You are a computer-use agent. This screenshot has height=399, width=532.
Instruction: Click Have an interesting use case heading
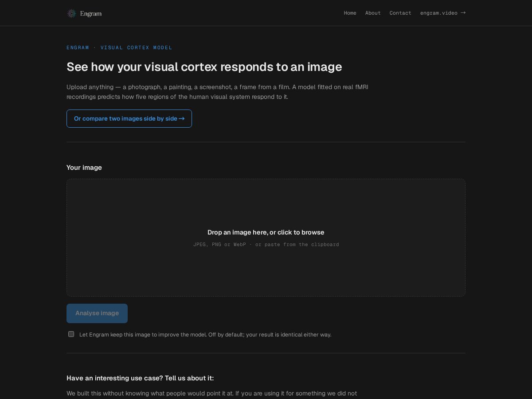click(x=140, y=378)
